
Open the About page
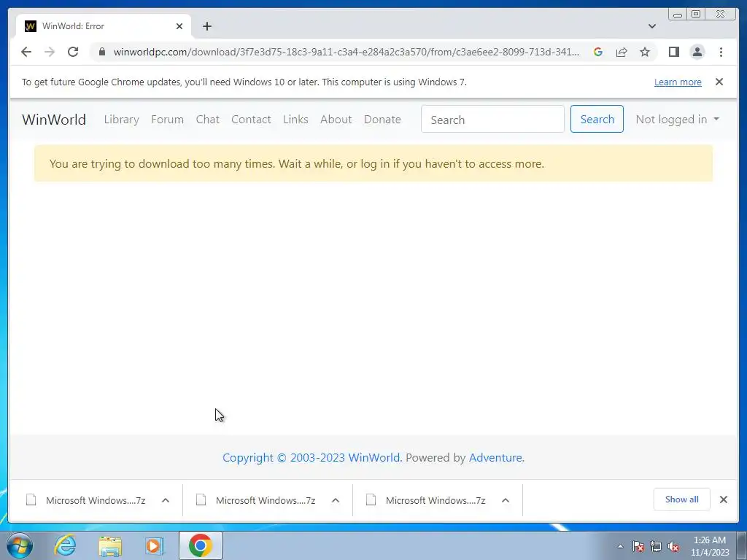pyautogui.click(x=336, y=119)
